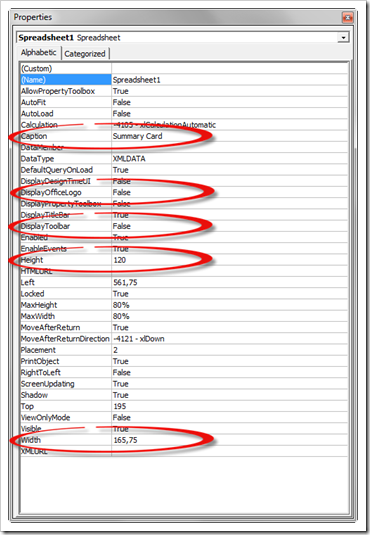Close the Properties window
This screenshot has height=535, width=370.
(347, 17)
